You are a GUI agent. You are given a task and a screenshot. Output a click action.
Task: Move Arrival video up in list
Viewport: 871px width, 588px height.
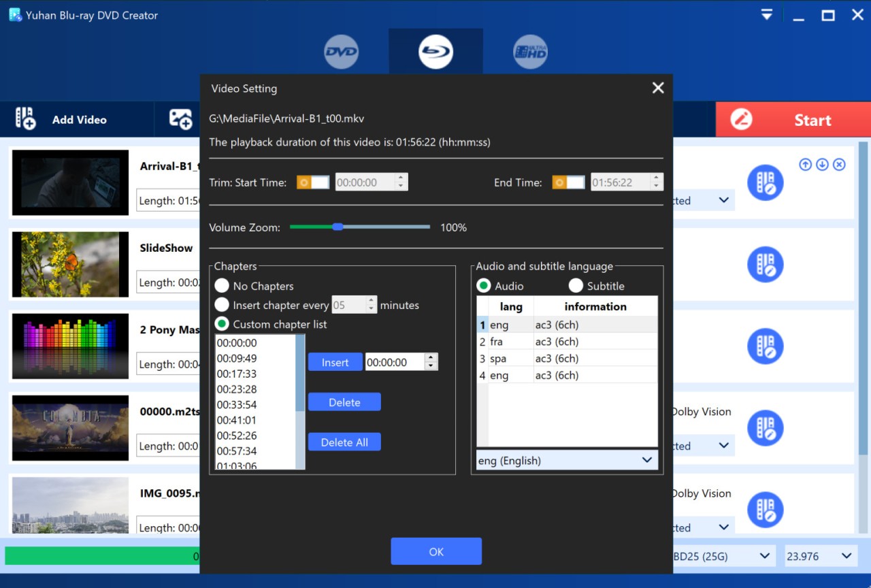(805, 165)
